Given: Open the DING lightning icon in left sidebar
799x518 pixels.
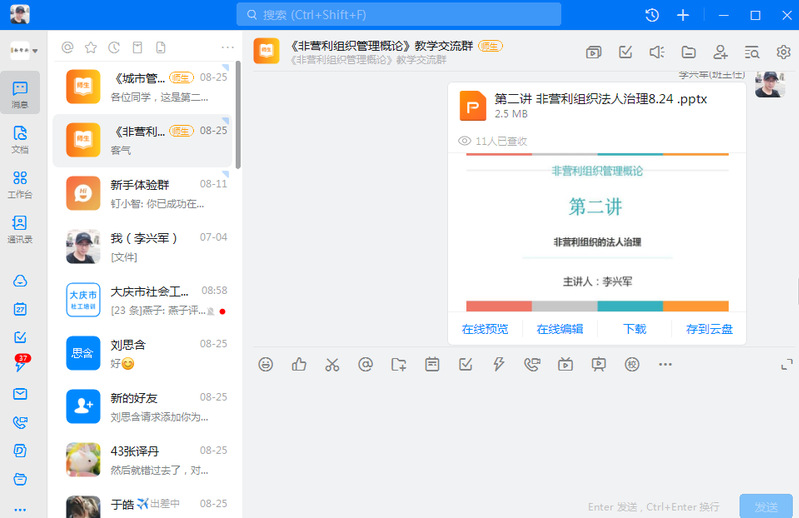Looking at the screenshot, I should 20,366.
